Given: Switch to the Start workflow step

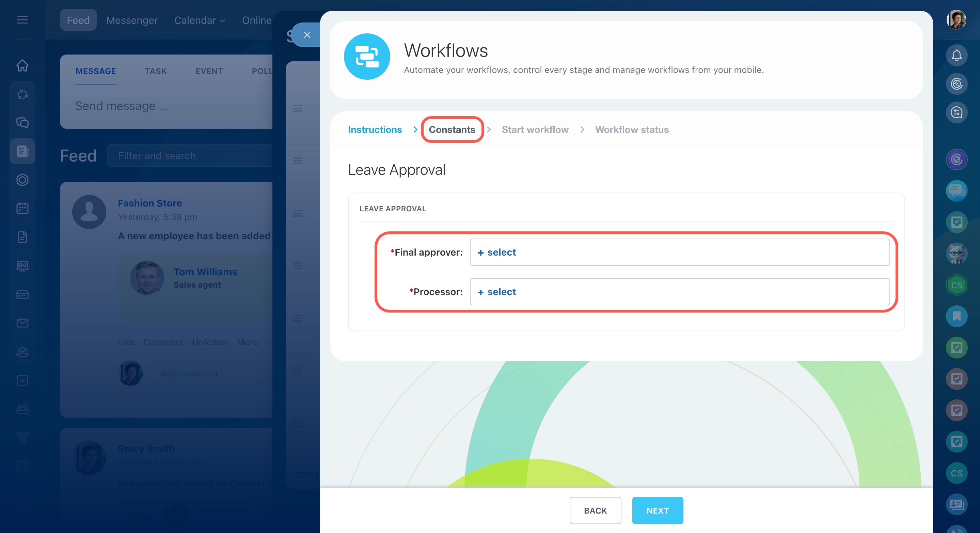Looking at the screenshot, I should (x=535, y=130).
